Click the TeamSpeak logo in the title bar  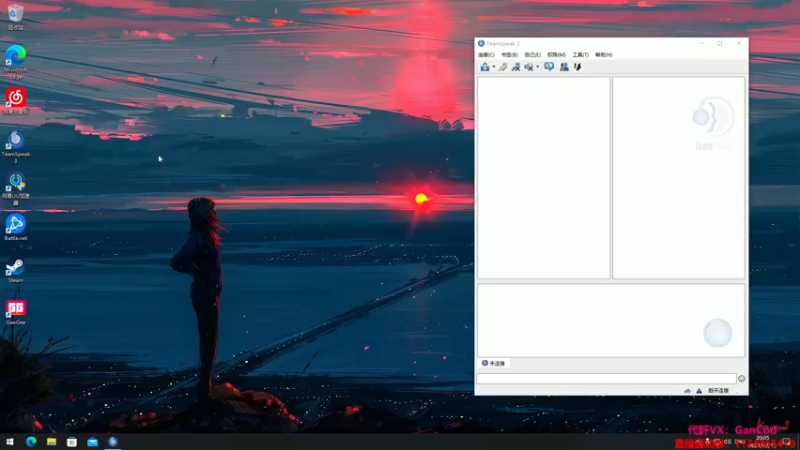(x=481, y=43)
